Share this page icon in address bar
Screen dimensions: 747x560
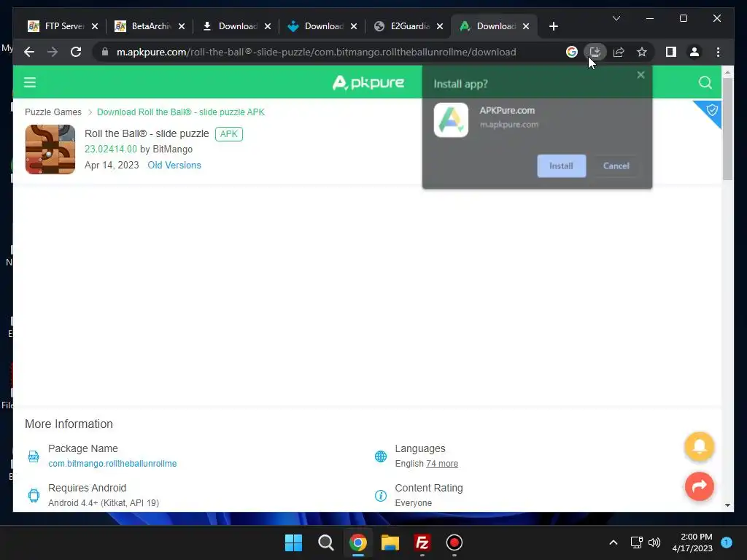(x=619, y=52)
